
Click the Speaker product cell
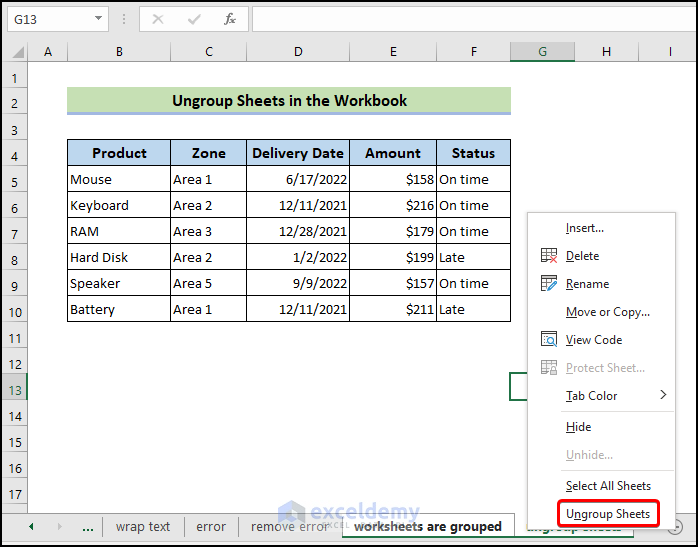pyautogui.click(x=119, y=283)
